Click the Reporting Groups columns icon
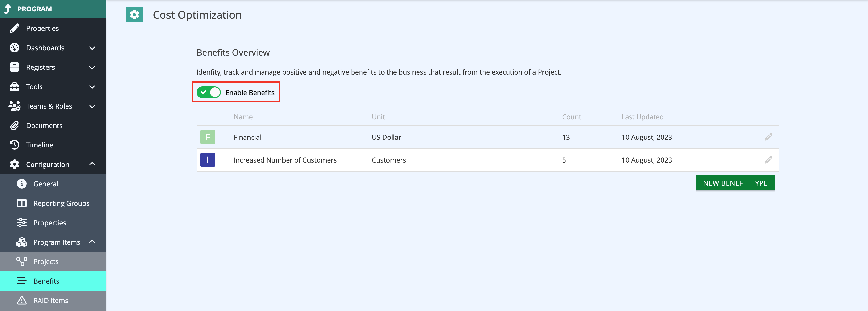The width and height of the screenshot is (868, 311). coord(22,203)
